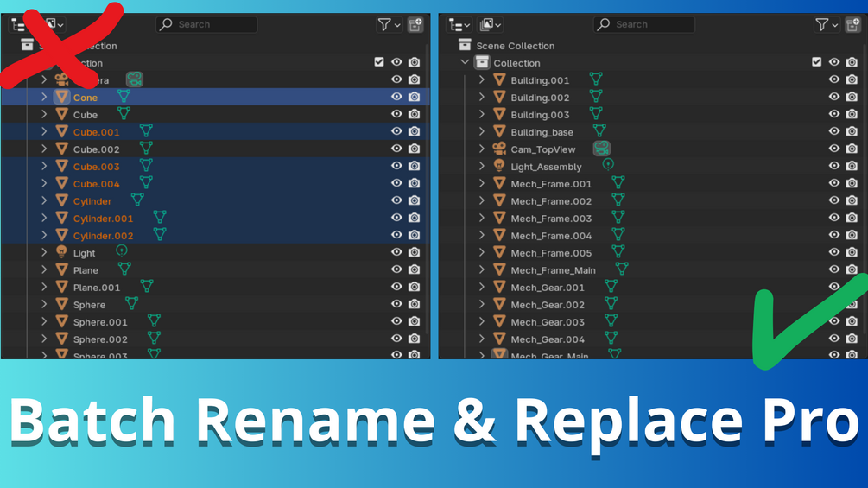Select Mech_Frame_Main in outliner
This screenshot has height=488, width=868.
click(553, 270)
